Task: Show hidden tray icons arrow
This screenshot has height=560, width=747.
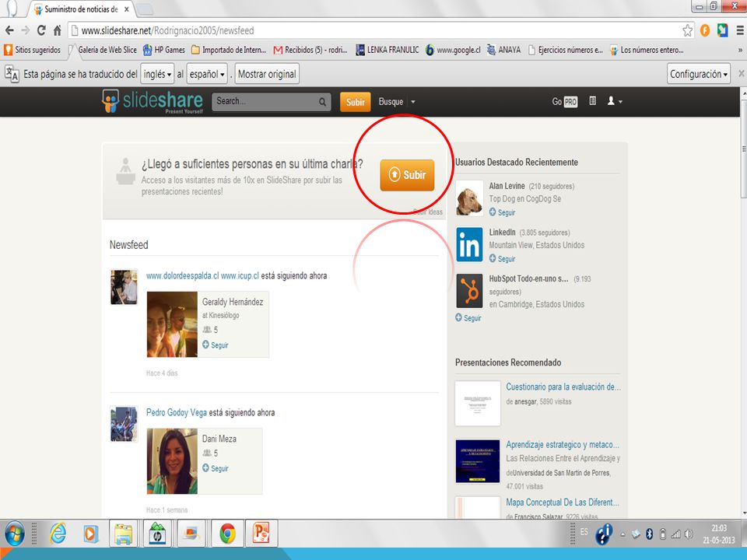Action: (x=622, y=534)
